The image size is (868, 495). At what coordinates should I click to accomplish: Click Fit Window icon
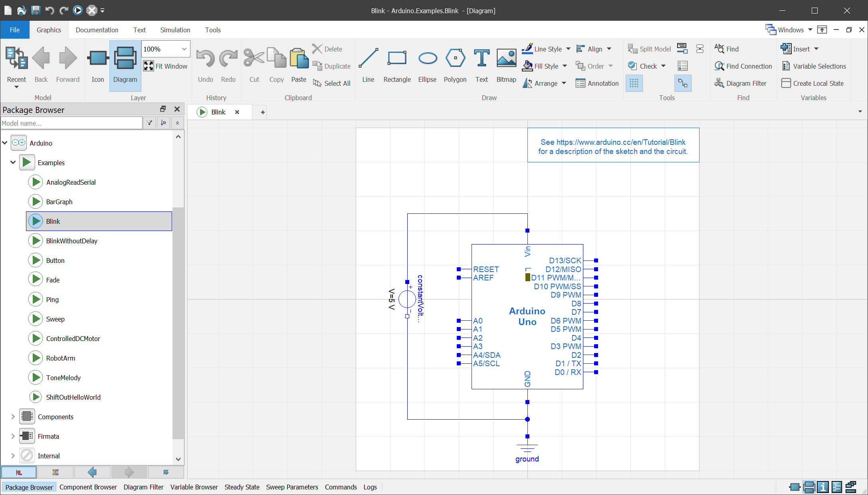click(149, 66)
